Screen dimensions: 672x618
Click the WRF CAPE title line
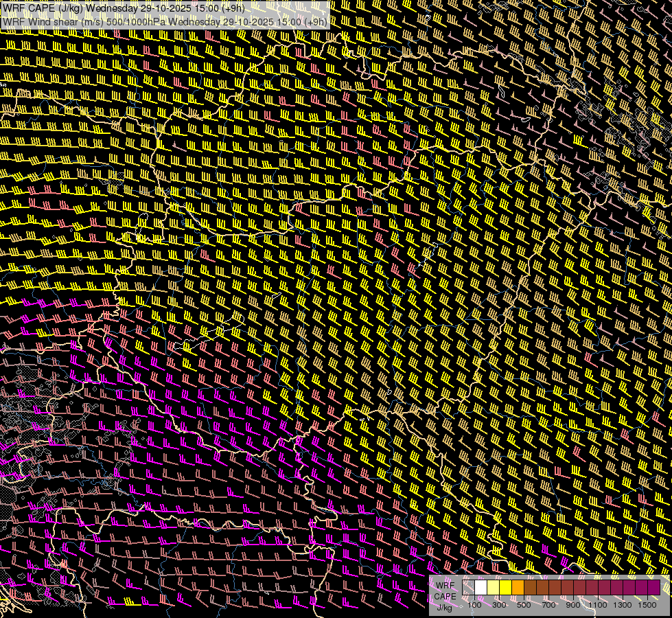pyautogui.click(x=124, y=8)
